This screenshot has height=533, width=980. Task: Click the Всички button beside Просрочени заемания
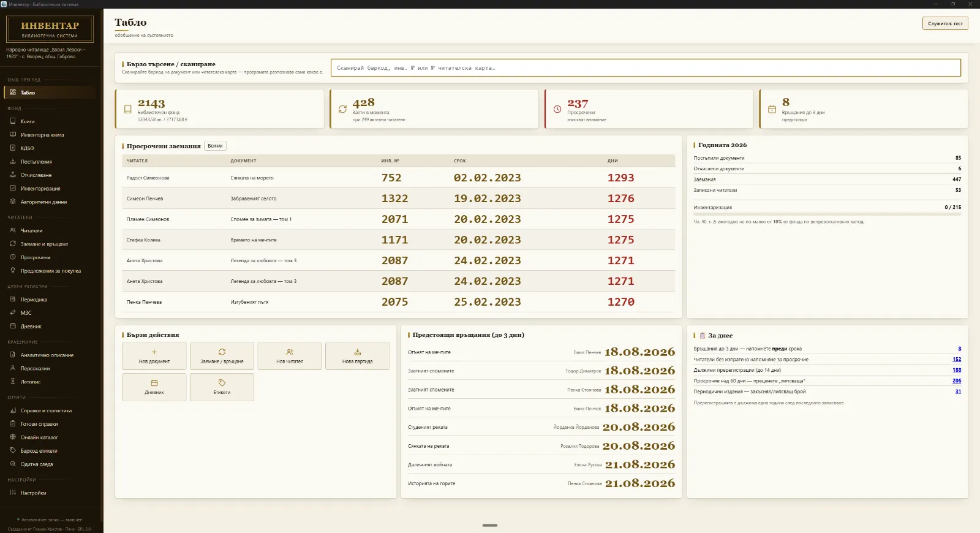(x=215, y=146)
